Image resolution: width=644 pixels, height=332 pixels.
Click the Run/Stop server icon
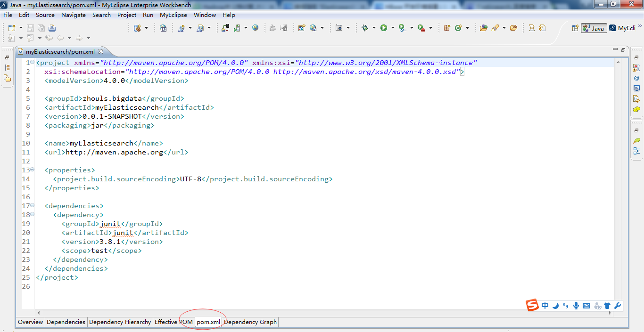237,28
